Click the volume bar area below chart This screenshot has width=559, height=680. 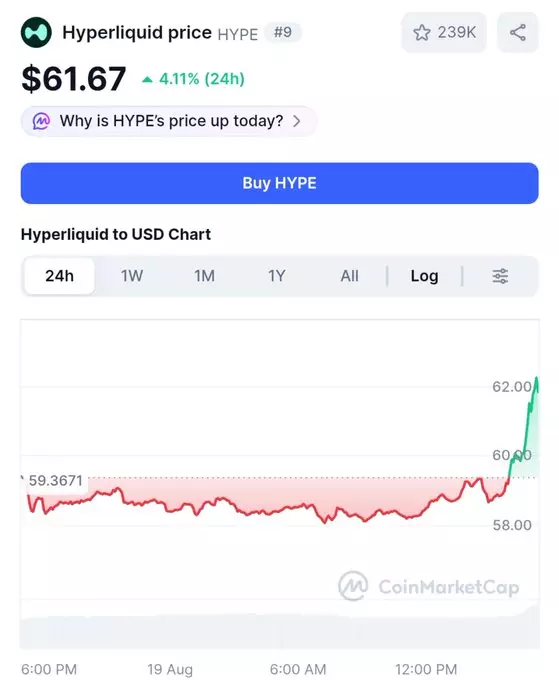click(x=280, y=629)
